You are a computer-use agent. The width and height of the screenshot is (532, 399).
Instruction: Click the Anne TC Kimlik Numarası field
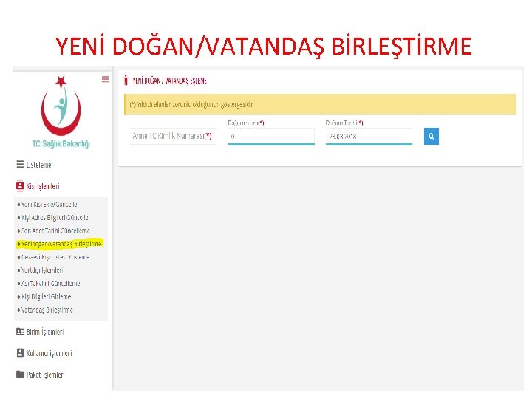[x=173, y=137]
